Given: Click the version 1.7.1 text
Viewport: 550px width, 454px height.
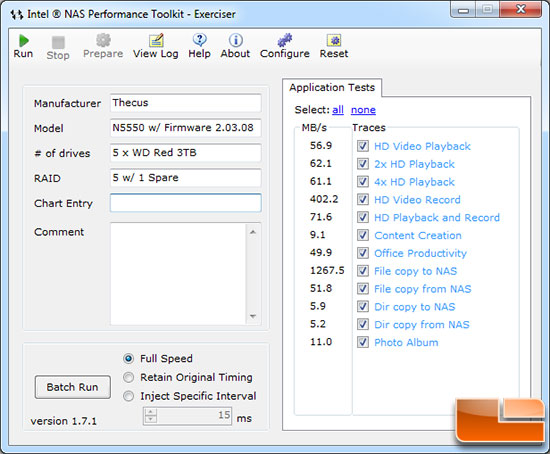Looking at the screenshot, I should coord(63,421).
